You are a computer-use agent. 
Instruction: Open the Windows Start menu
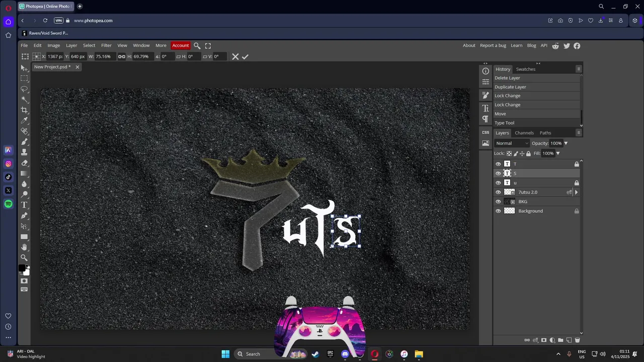click(225, 354)
